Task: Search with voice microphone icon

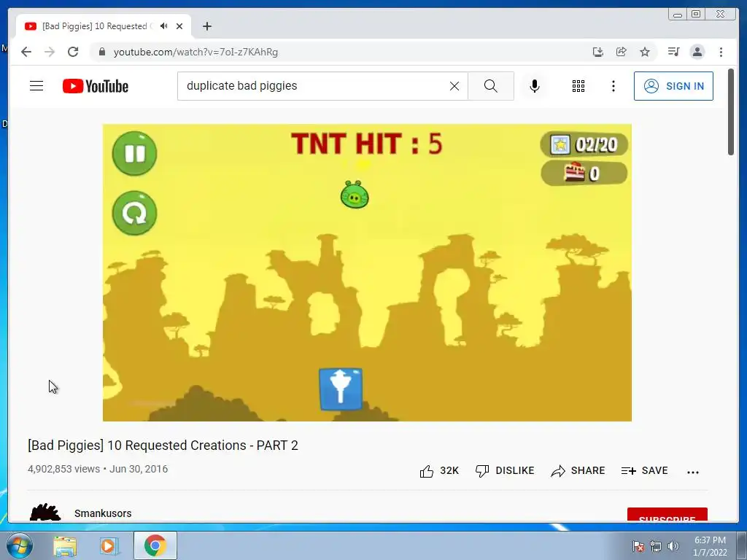Action: pos(535,86)
